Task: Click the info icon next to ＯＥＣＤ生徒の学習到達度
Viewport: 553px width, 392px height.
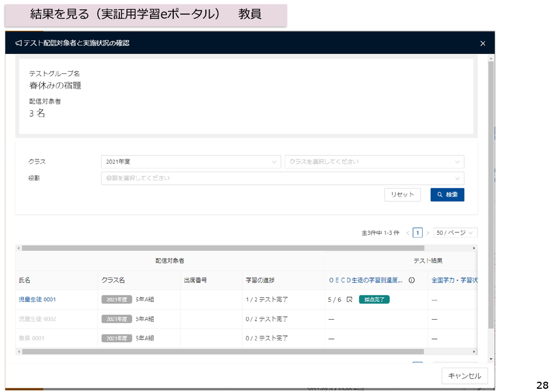Action: pos(412,280)
